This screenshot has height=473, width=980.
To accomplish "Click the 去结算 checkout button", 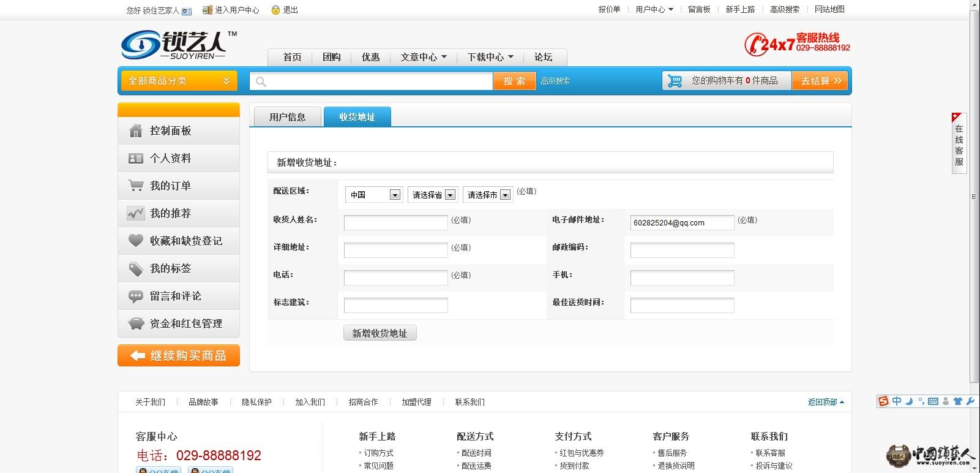I will (820, 81).
